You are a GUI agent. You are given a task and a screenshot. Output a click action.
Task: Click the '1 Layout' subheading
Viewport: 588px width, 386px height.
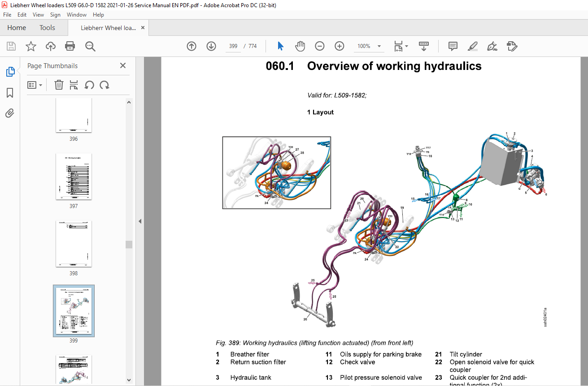(320, 112)
